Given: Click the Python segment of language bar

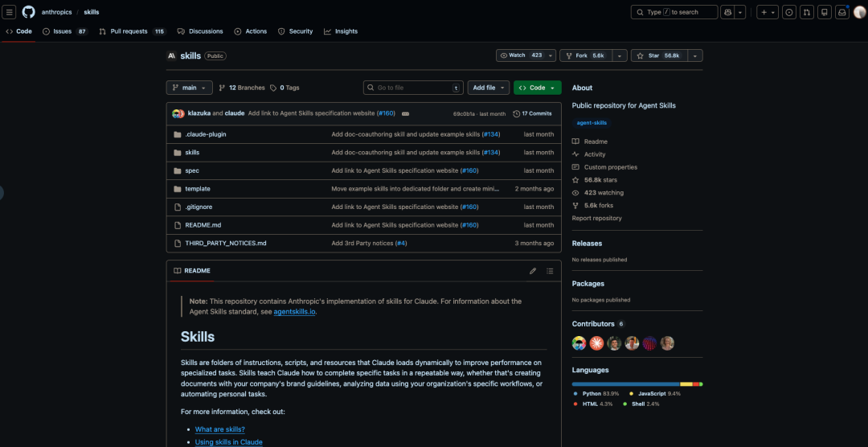Looking at the screenshot, I should [625, 383].
